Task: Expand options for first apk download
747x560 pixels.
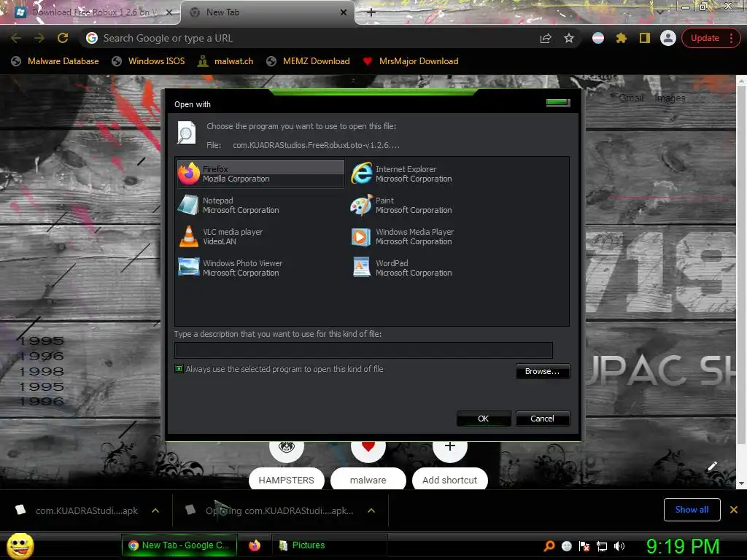Action: [x=155, y=510]
